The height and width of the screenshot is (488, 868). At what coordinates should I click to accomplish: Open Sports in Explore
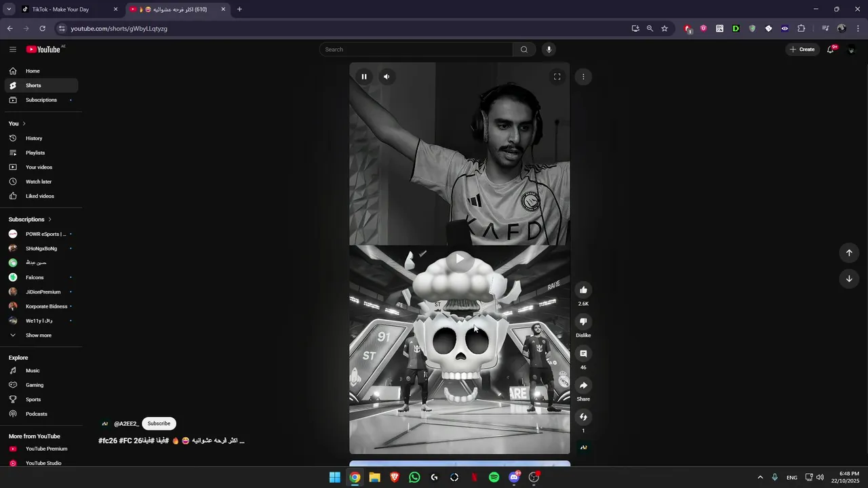(x=41, y=400)
